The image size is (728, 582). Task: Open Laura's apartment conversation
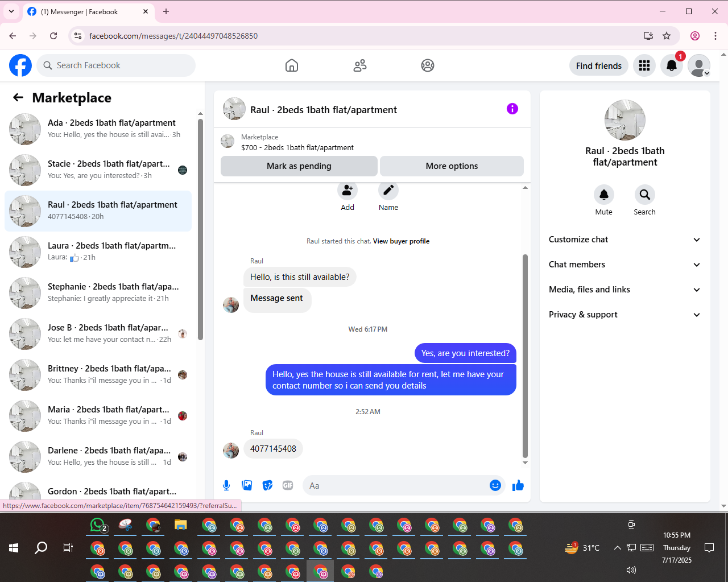click(x=98, y=252)
